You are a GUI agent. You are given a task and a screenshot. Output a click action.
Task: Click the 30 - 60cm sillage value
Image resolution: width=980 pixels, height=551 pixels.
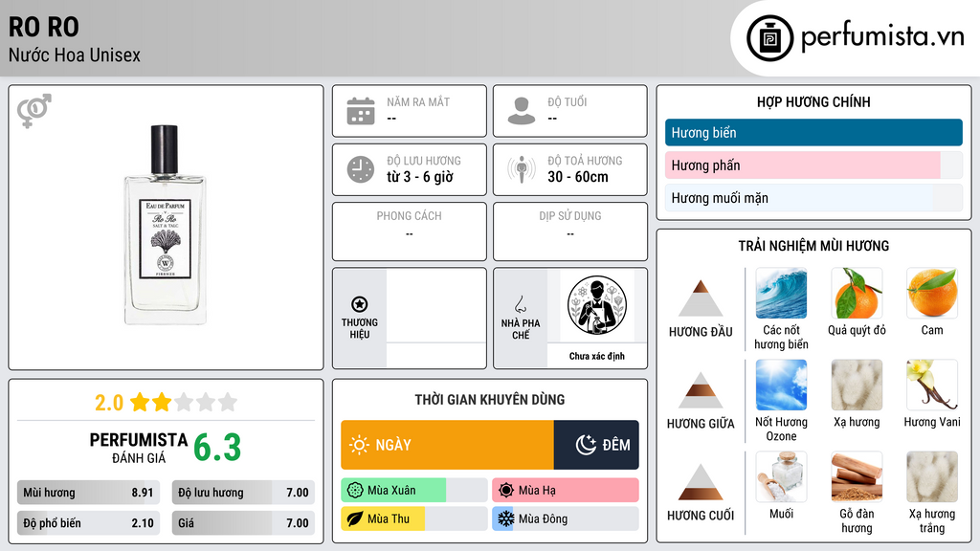click(x=578, y=177)
